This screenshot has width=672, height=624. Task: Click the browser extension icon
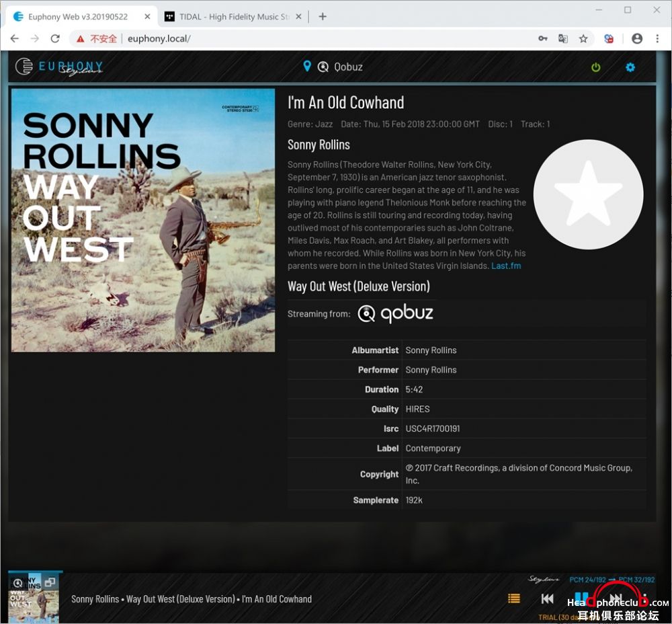(609, 38)
